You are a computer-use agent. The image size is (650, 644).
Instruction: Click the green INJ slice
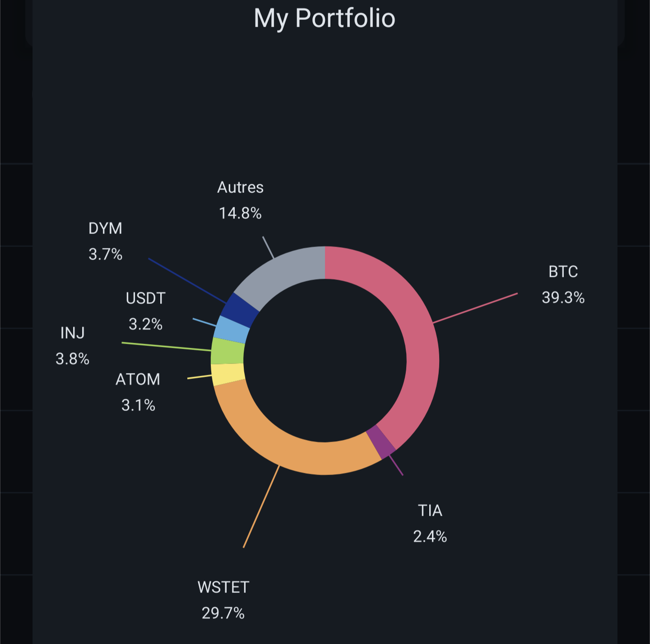(227, 351)
